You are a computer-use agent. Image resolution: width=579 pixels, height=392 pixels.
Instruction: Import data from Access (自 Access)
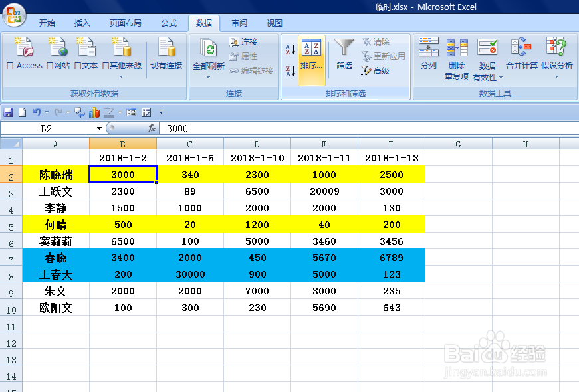pos(25,53)
